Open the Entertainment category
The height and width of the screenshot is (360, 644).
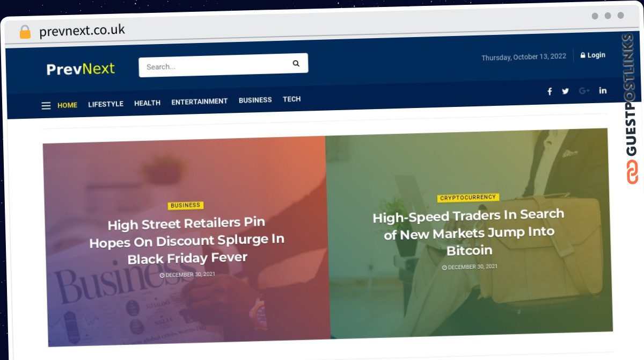point(200,101)
